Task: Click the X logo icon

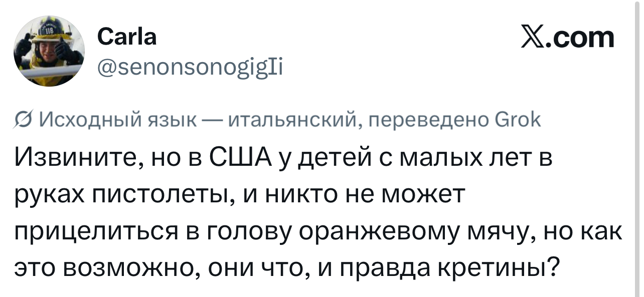Action: [534, 37]
